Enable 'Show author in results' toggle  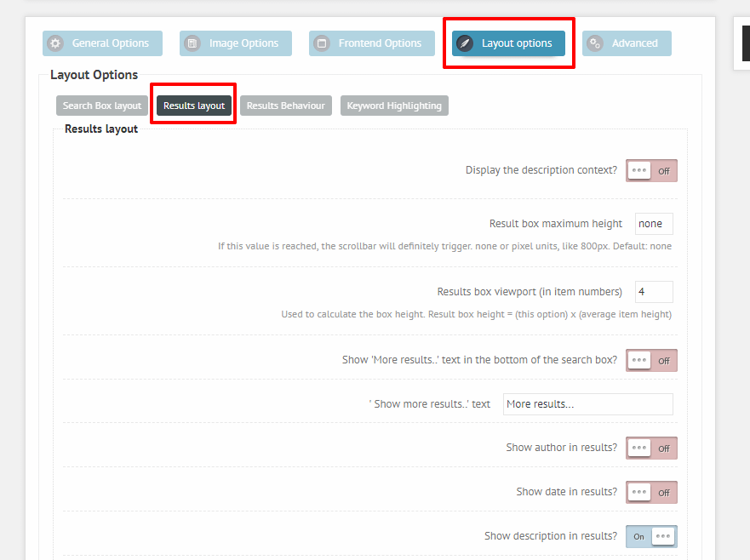coord(651,448)
